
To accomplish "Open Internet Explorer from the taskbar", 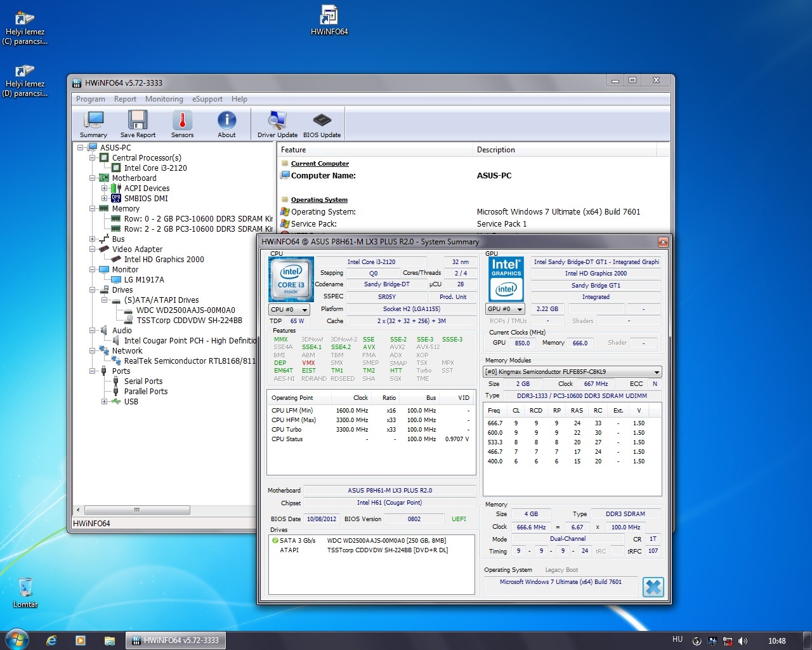I will coord(51,640).
